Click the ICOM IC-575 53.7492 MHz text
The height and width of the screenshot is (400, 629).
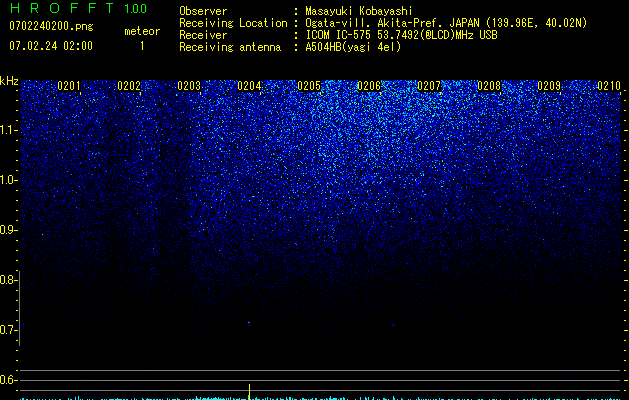(401, 35)
